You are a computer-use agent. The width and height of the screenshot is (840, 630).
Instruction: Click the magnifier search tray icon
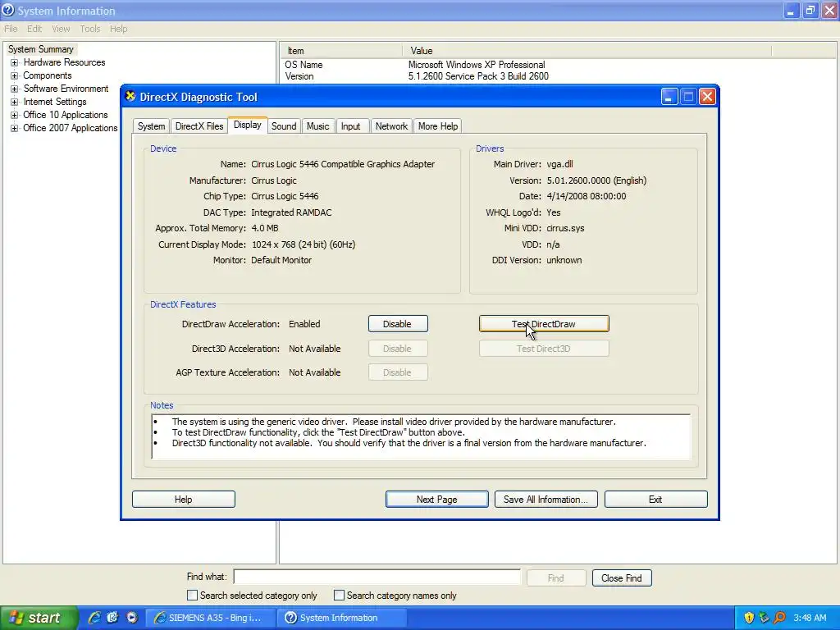pyautogui.click(x=779, y=618)
